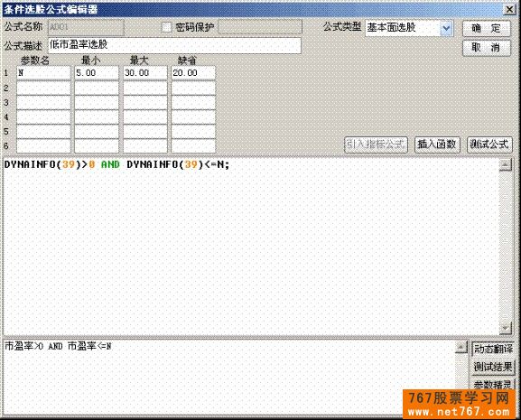
Task: Open the 公式类型 dropdown arrow
Action: pyautogui.click(x=446, y=28)
